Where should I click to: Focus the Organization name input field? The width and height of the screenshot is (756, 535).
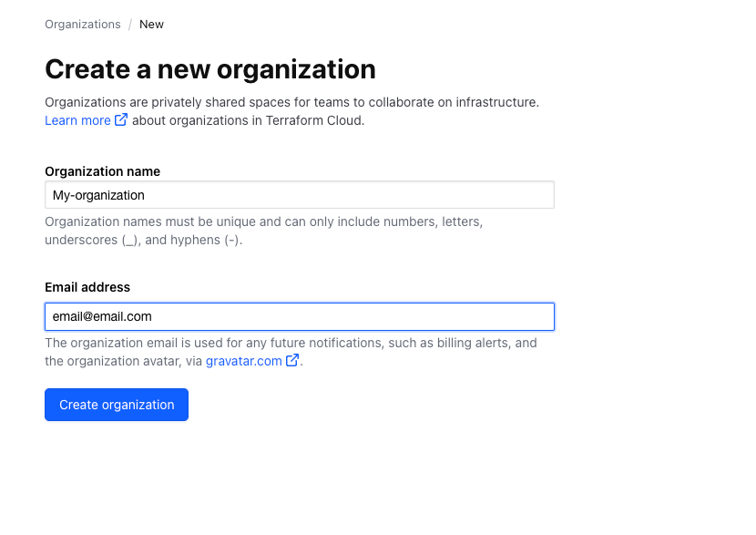(299, 195)
